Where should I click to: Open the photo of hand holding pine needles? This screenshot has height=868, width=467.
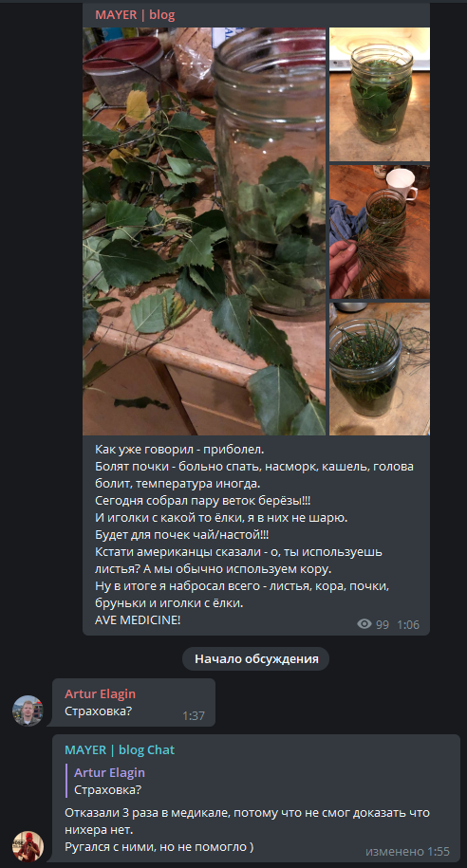380,231
